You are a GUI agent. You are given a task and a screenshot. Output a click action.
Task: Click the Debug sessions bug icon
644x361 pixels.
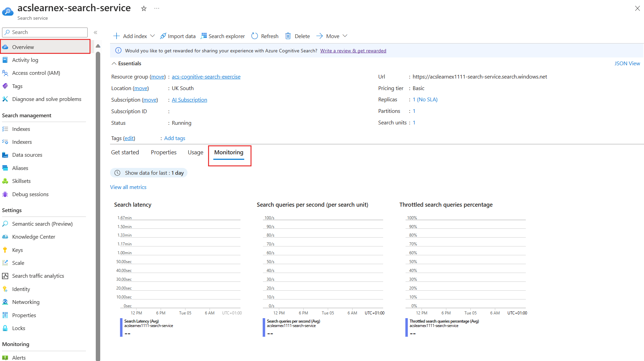coord(5,194)
